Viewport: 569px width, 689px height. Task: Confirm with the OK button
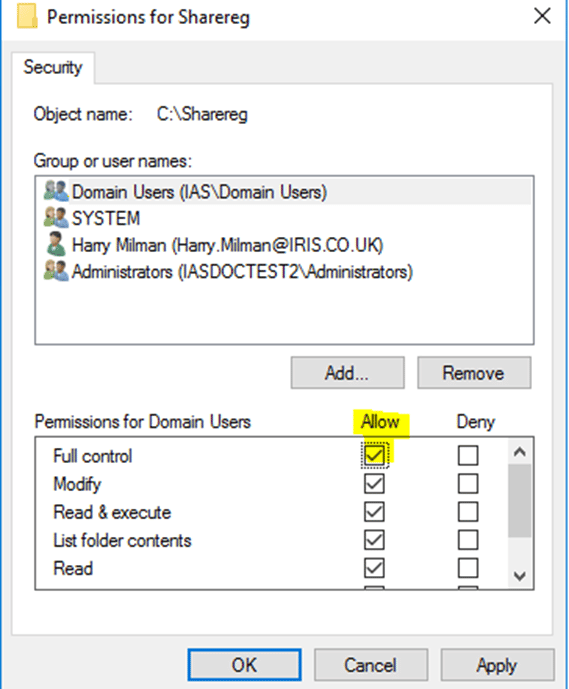244,664
